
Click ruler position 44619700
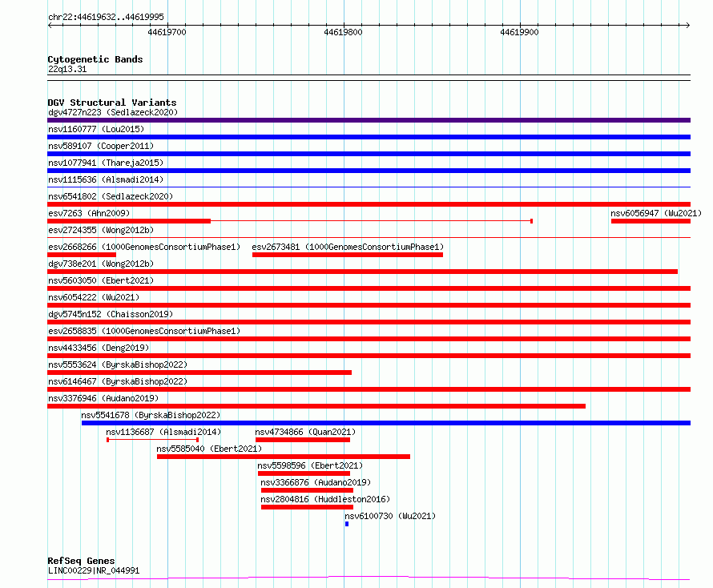(167, 32)
